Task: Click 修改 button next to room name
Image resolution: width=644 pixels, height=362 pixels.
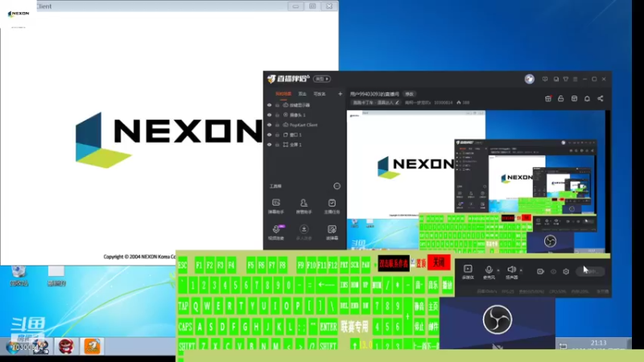Action: click(x=409, y=94)
